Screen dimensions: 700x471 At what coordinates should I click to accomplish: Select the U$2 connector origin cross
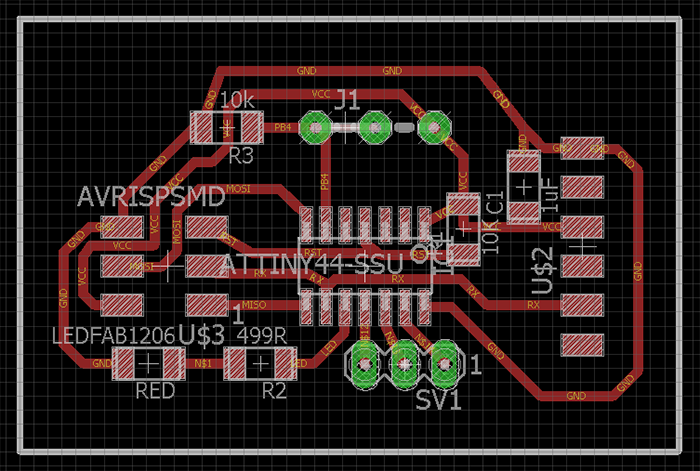pyautogui.click(x=583, y=246)
